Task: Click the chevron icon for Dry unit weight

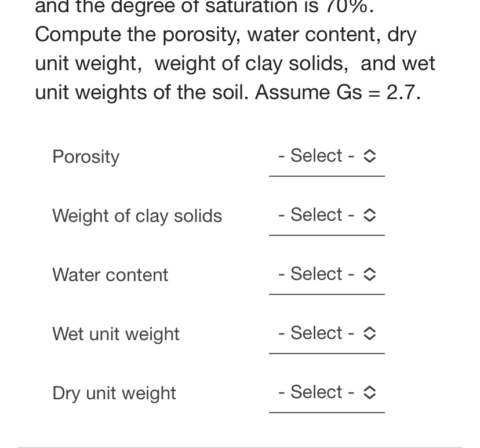Action: [369, 392]
